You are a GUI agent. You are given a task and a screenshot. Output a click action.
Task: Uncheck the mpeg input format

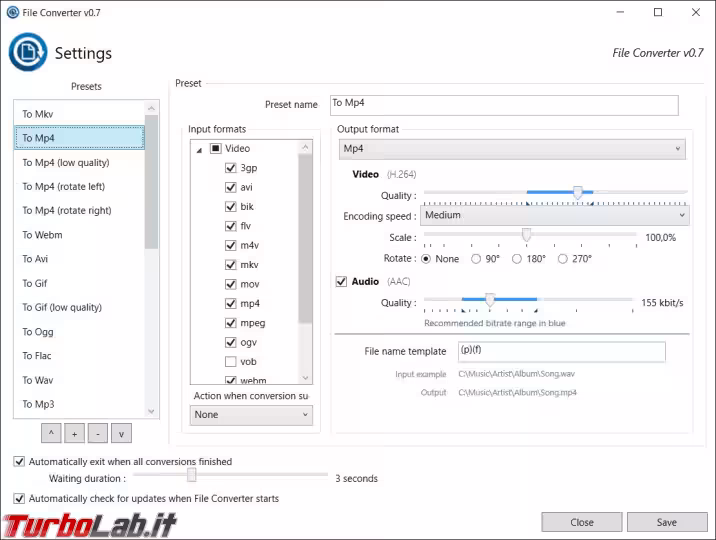click(231, 323)
